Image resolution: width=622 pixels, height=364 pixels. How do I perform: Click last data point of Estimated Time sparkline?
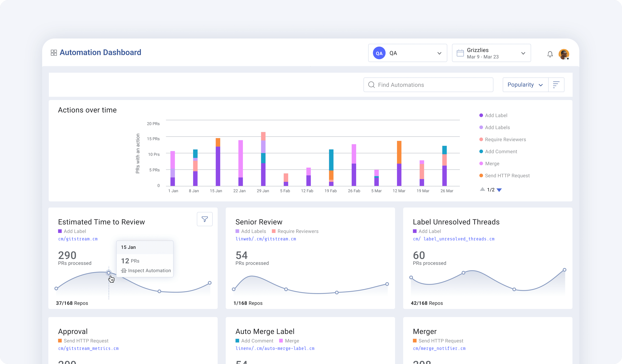pyautogui.click(x=210, y=283)
